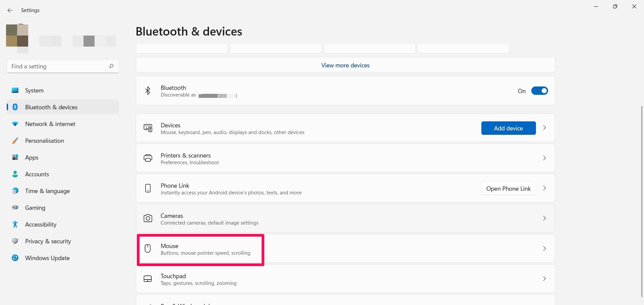Click the Cameras camera icon

tap(148, 219)
